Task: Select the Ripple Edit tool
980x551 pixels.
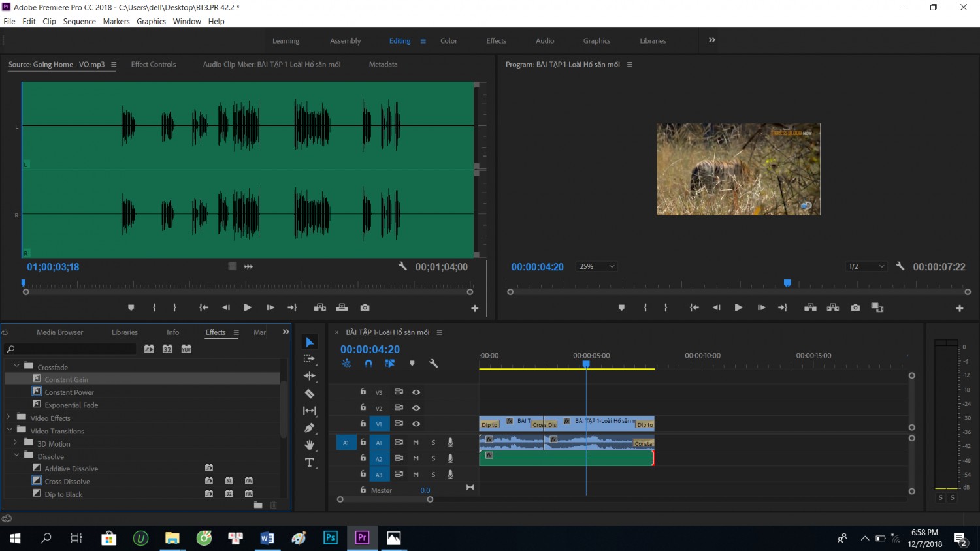Action: (310, 376)
